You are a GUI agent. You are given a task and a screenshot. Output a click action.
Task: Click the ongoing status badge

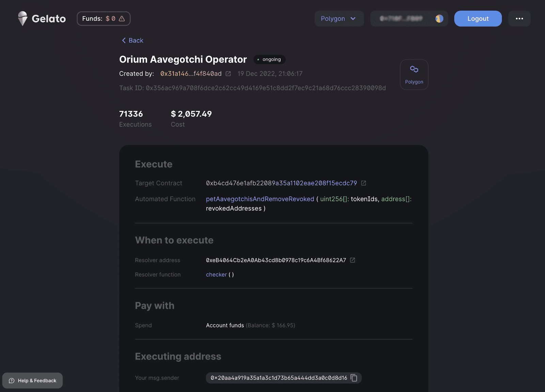tap(269, 59)
